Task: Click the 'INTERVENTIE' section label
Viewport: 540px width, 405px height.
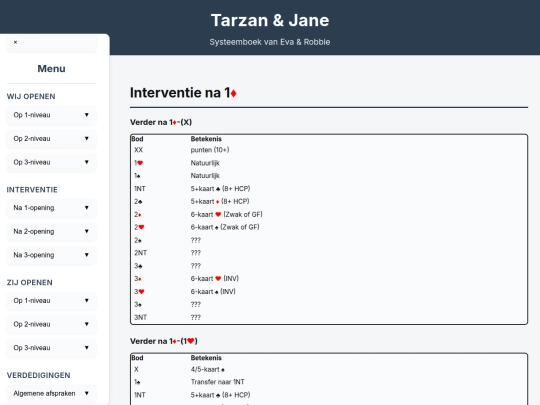Action: pyautogui.click(x=32, y=190)
